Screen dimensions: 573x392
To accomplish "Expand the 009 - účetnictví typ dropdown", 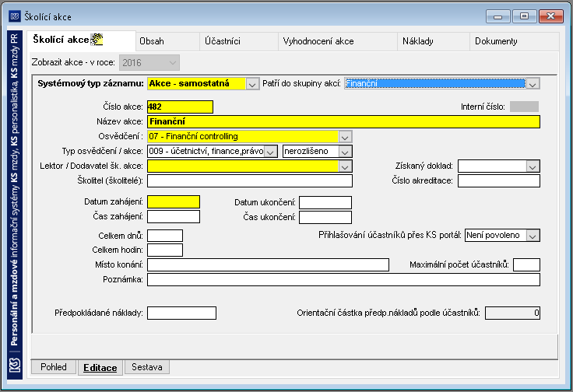I will (270, 152).
